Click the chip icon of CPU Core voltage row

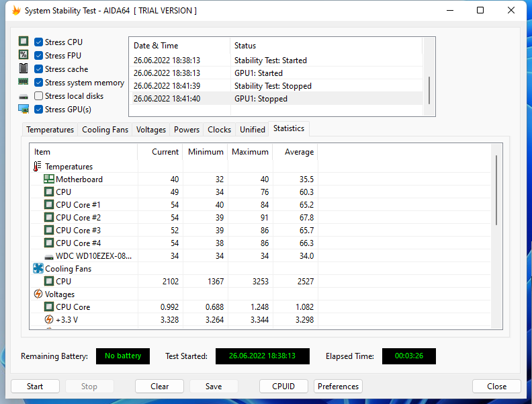click(x=49, y=307)
